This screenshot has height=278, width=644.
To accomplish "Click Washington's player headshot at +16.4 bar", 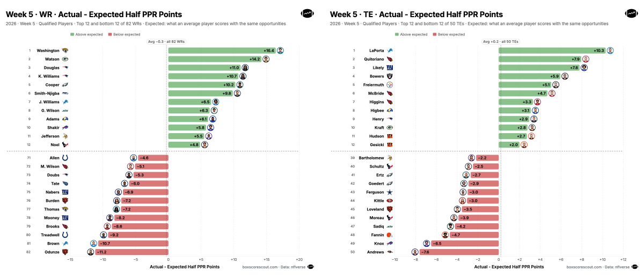I will tap(280, 50).
